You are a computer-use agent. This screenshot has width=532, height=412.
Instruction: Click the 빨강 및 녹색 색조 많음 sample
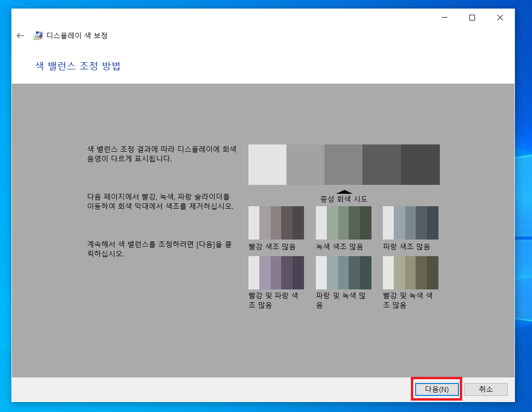pos(410,272)
